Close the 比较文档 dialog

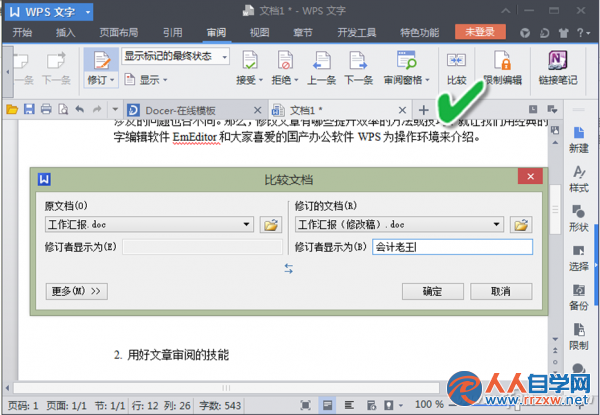(x=530, y=176)
